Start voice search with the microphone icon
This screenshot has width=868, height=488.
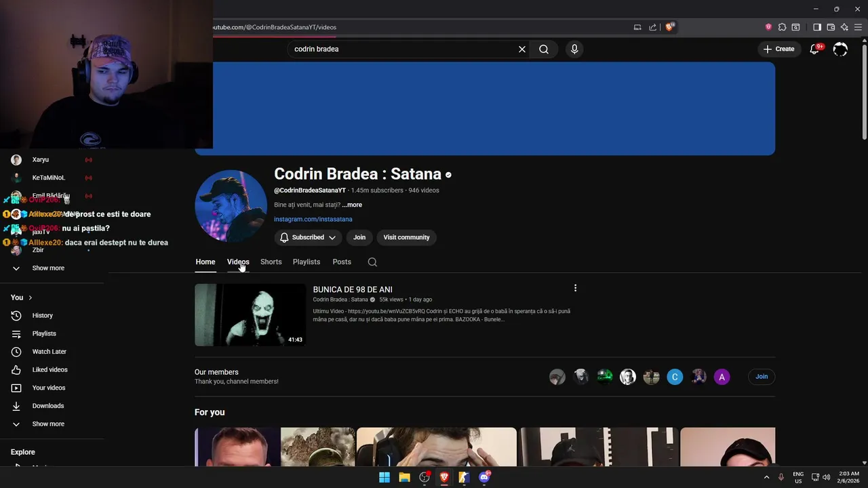tap(574, 49)
